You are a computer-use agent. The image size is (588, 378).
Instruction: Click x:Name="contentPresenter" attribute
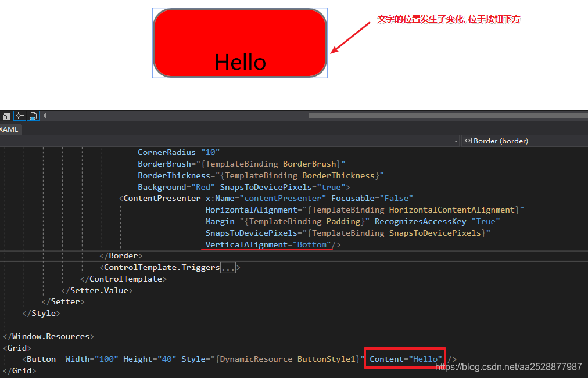266,198
